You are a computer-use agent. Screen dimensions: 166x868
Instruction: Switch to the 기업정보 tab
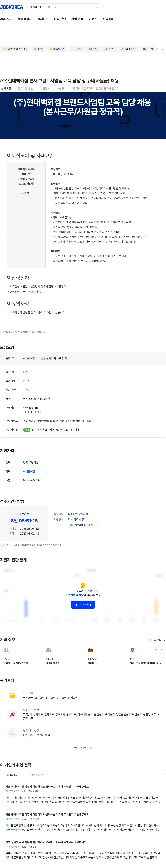[45, 89]
